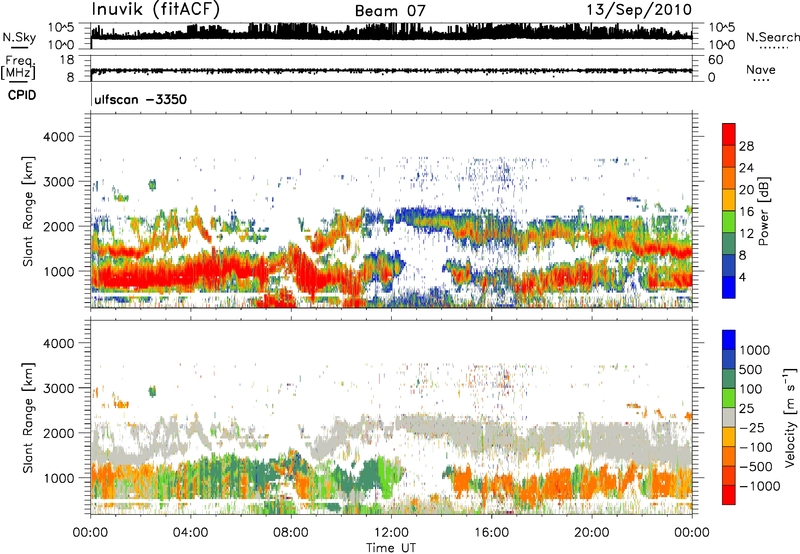Click the '1000' tick on velocity panel
The image size is (800, 554).
coord(58,478)
